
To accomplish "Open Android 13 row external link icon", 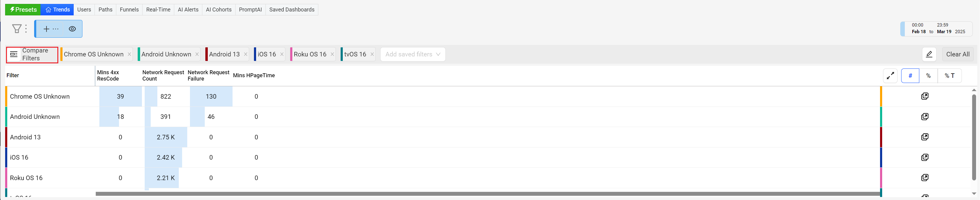I will coord(925,137).
